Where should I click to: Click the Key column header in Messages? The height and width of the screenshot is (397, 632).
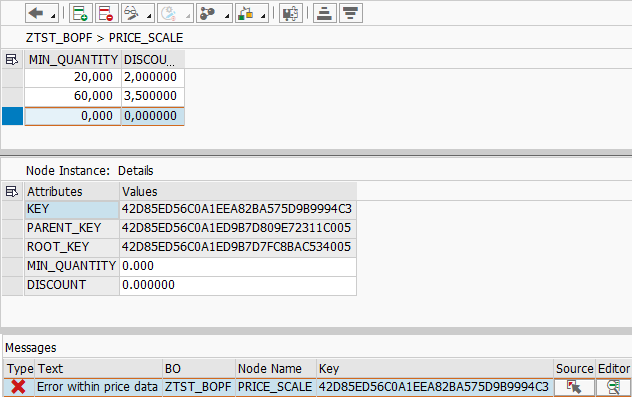(435, 369)
